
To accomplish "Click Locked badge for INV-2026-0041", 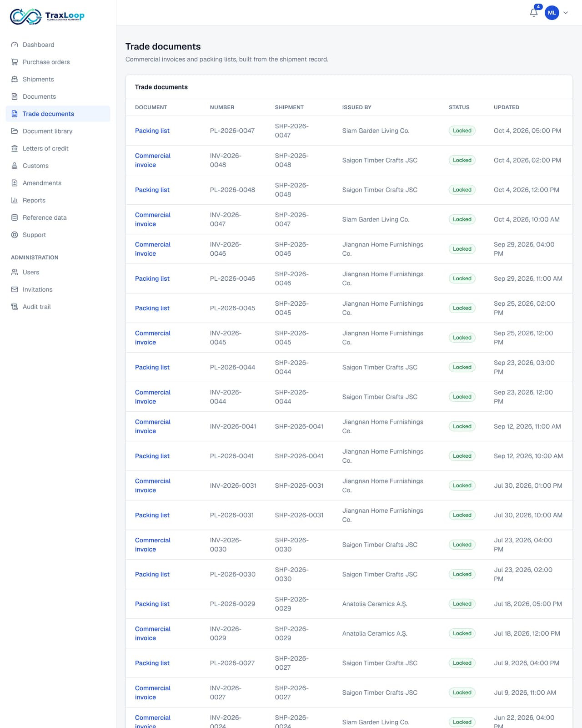I will coord(462,426).
